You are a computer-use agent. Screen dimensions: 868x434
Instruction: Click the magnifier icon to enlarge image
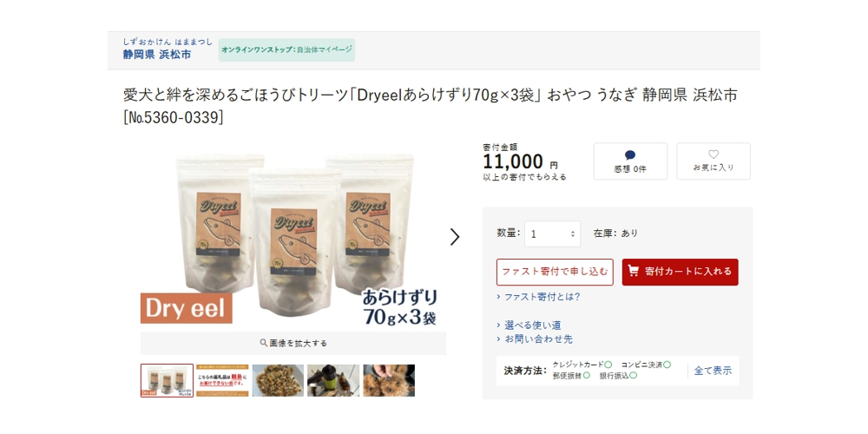point(264,343)
